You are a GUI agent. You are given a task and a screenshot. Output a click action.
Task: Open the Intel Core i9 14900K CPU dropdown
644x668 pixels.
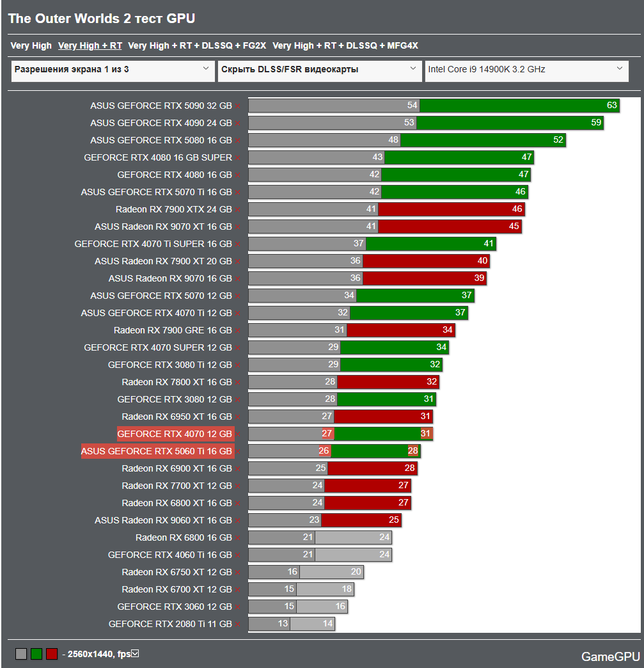click(526, 70)
